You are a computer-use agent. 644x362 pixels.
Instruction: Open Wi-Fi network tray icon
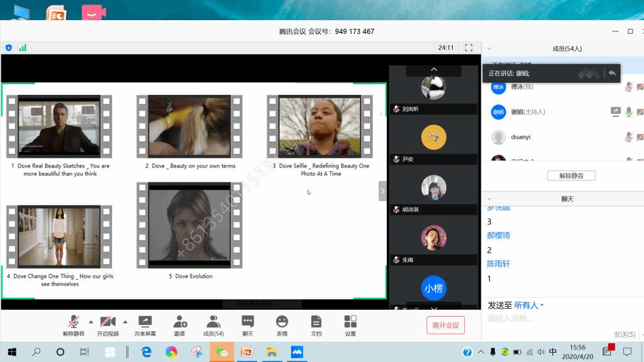click(530, 352)
